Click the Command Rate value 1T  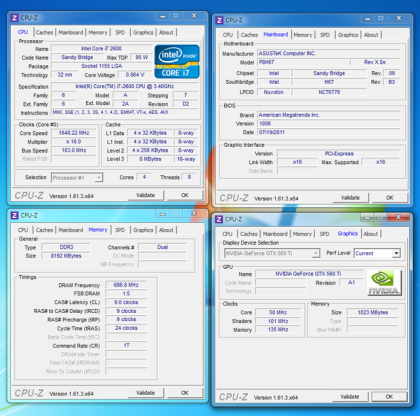pyautogui.click(x=126, y=346)
